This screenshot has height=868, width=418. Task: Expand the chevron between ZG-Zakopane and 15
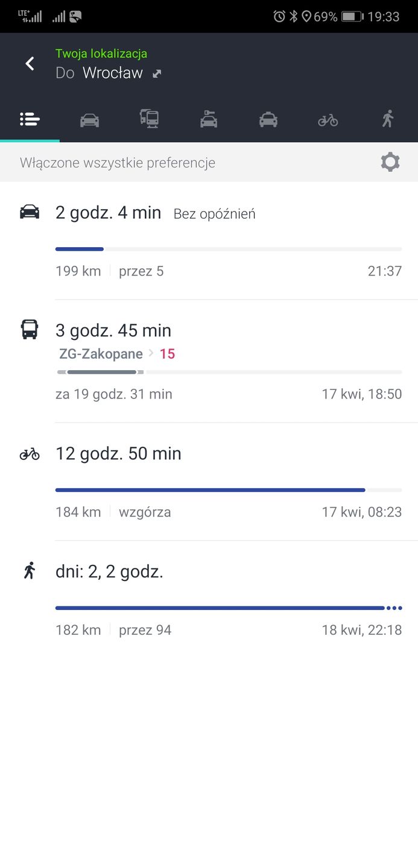coord(150,354)
